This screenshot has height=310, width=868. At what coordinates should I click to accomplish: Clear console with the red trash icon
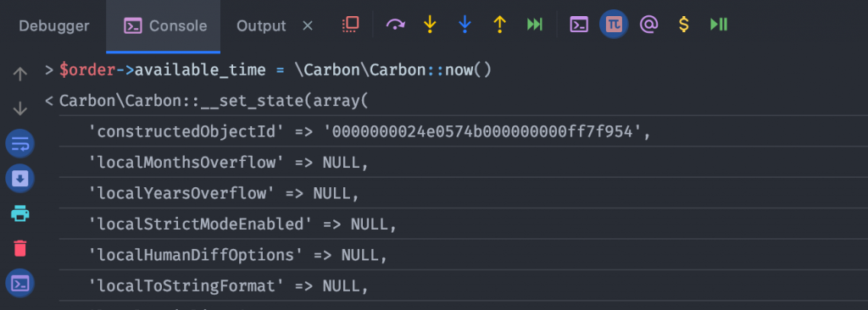tap(20, 248)
